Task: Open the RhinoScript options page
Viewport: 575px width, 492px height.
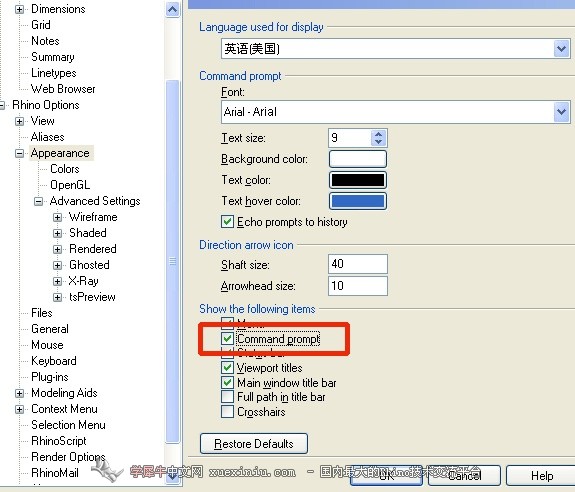Action: tap(59, 441)
